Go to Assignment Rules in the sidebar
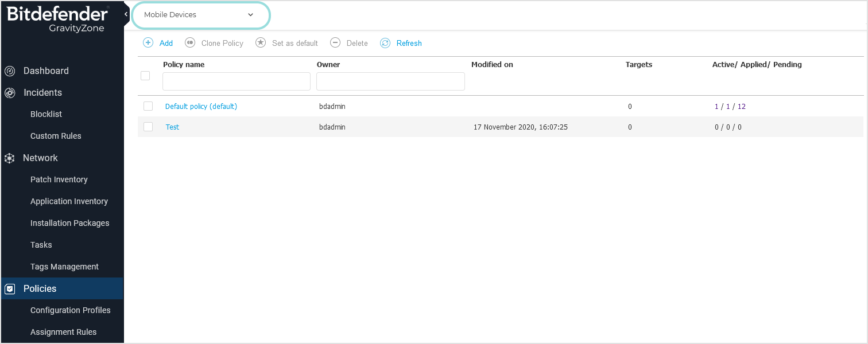 [63, 332]
